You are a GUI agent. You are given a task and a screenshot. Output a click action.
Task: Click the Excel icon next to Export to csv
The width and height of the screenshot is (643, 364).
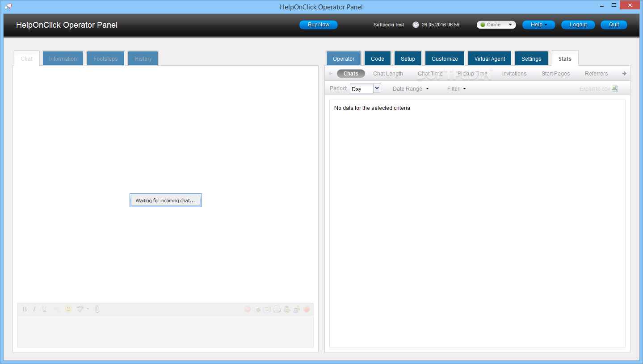click(615, 88)
